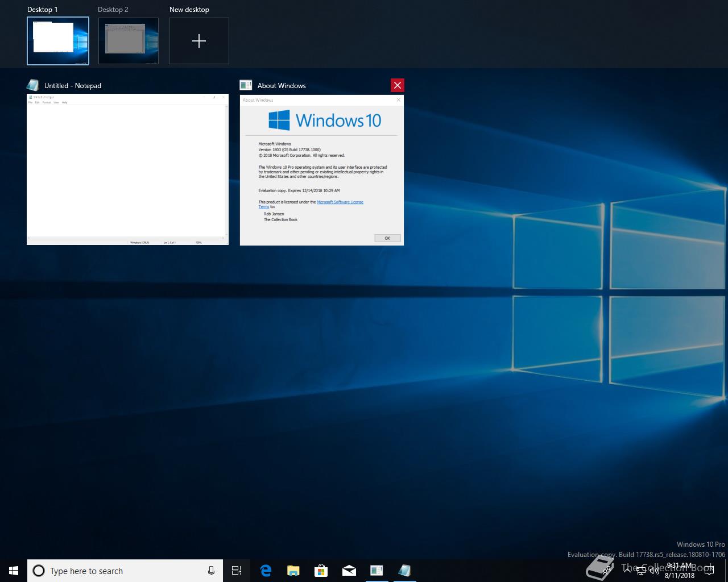Click the About Windows (winver) taskbar icon

tap(377, 571)
